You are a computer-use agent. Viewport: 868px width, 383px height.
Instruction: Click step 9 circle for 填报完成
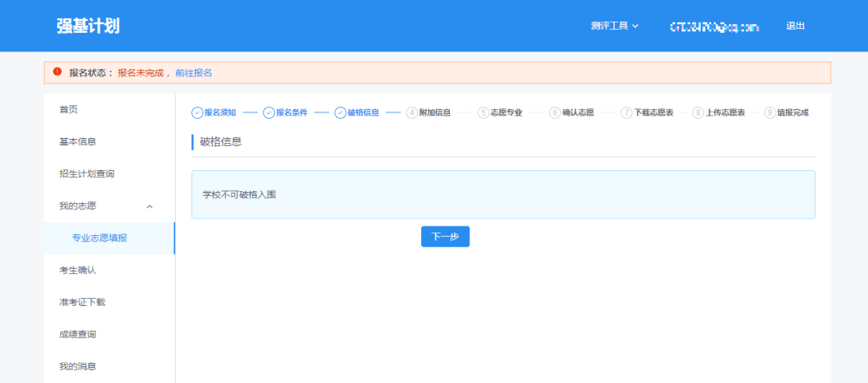(x=769, y=112)
